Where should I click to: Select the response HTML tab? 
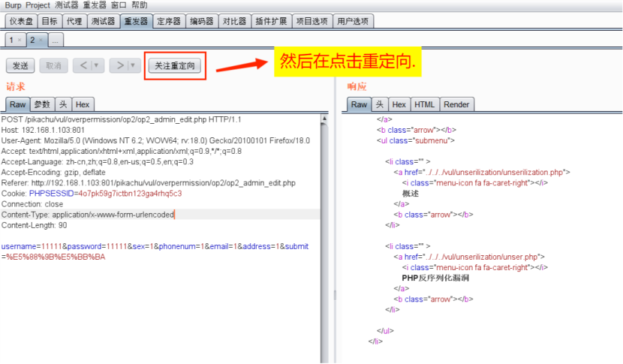[x=425, y=104]
